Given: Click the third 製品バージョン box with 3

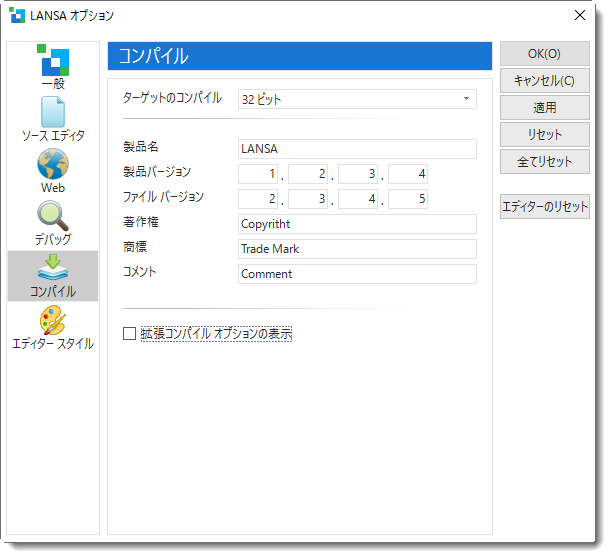Looking at the screenshot, I should pyautogui.click(x=358, y=174).
